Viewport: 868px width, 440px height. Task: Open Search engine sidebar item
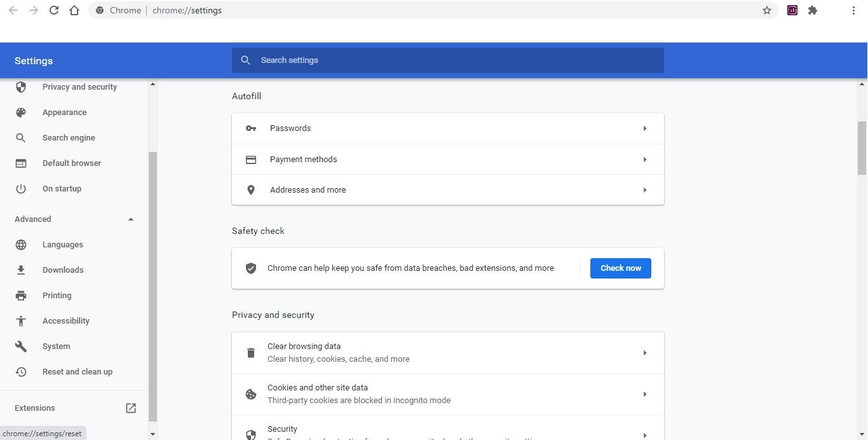point(69,138)
